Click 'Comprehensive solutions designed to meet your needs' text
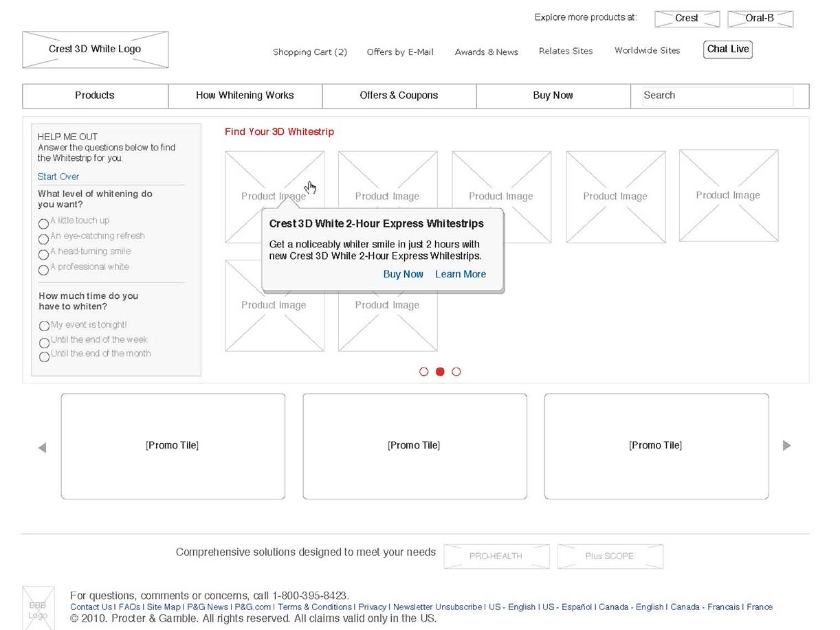This screenshot has width=840, height=630. click(x=306, y=552)
